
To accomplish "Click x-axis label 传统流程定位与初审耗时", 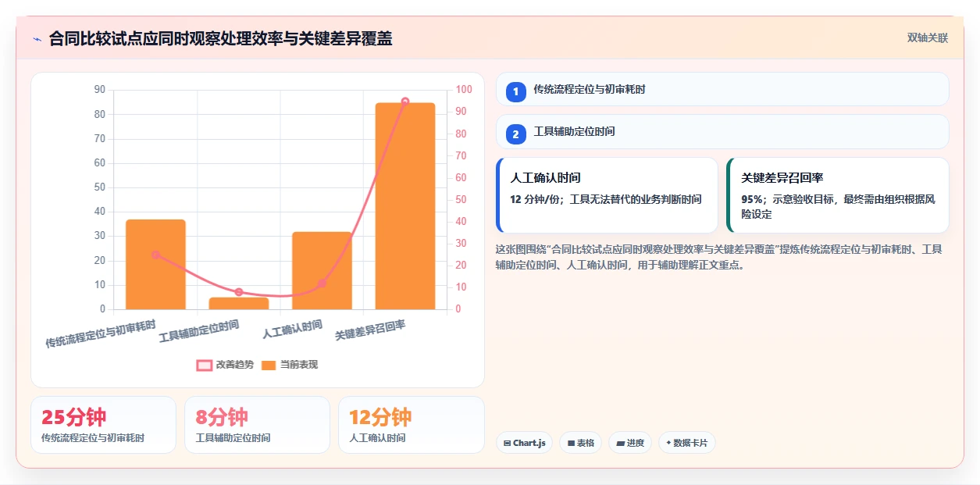I will click(101, 333).
